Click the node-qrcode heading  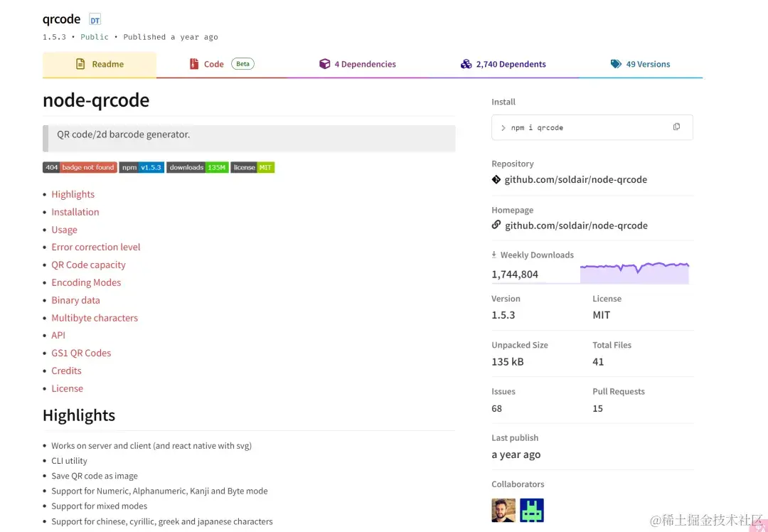[96, 100]
